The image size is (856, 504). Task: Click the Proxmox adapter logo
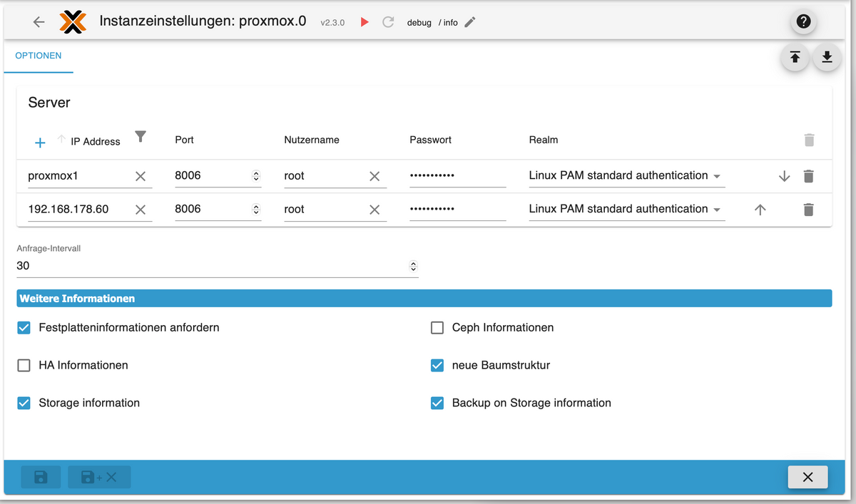tap(73, 22)
